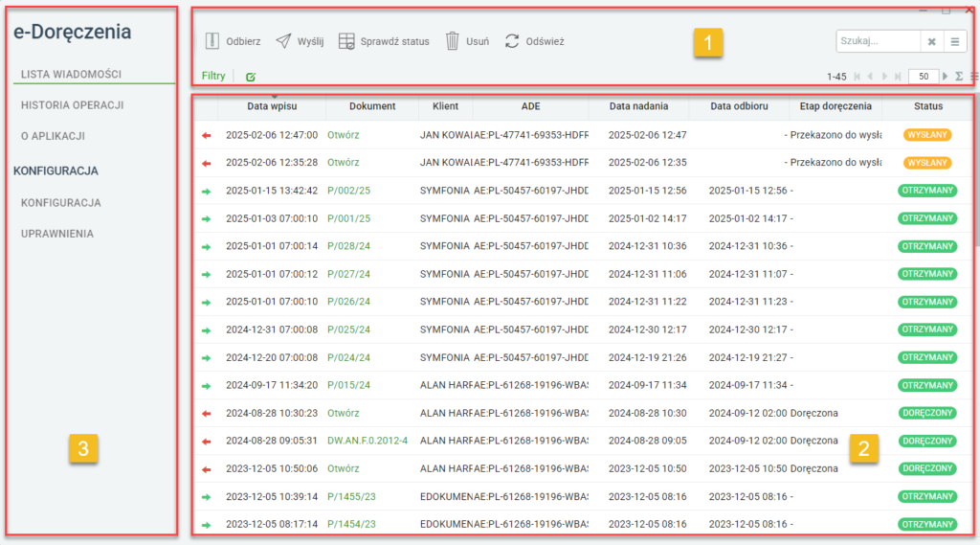The width and height of the screenshot is (980, 545).
Task: Click green arrow of P/1455/23 row
Action: (207, 497)
